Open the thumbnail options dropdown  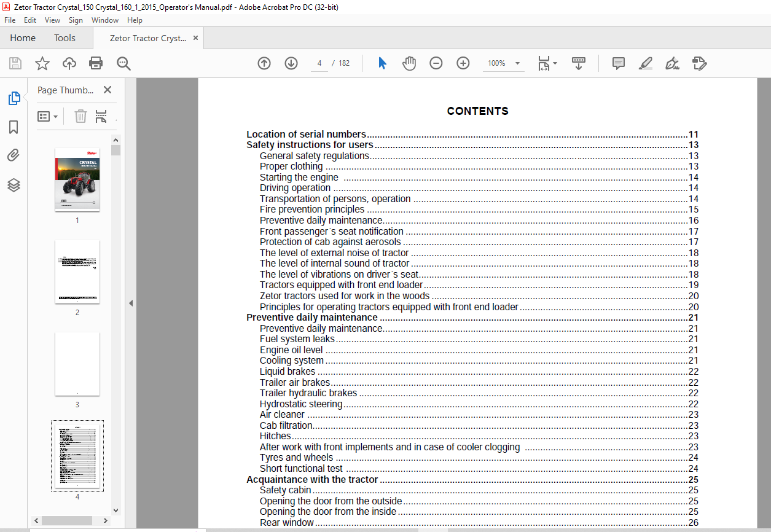(x=48, y=116)
